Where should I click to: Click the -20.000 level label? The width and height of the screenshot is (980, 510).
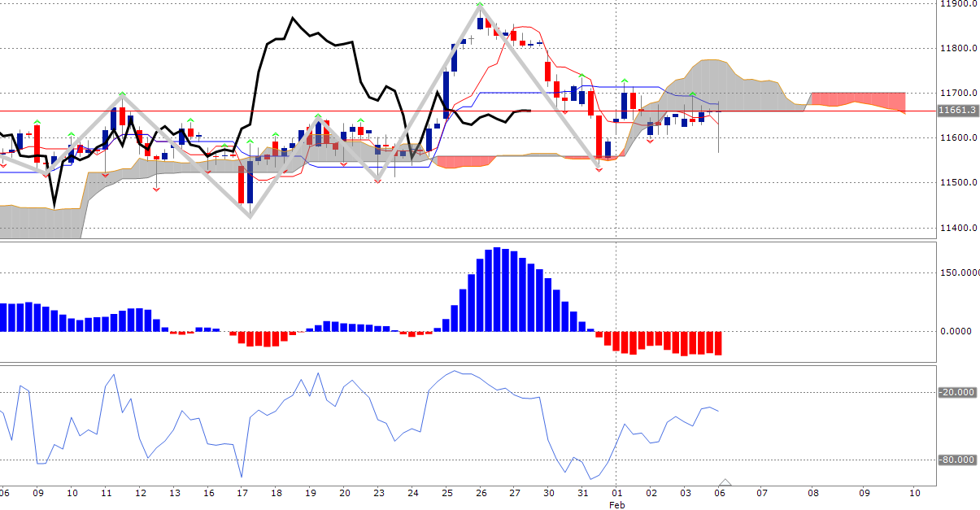pos(956,393)
